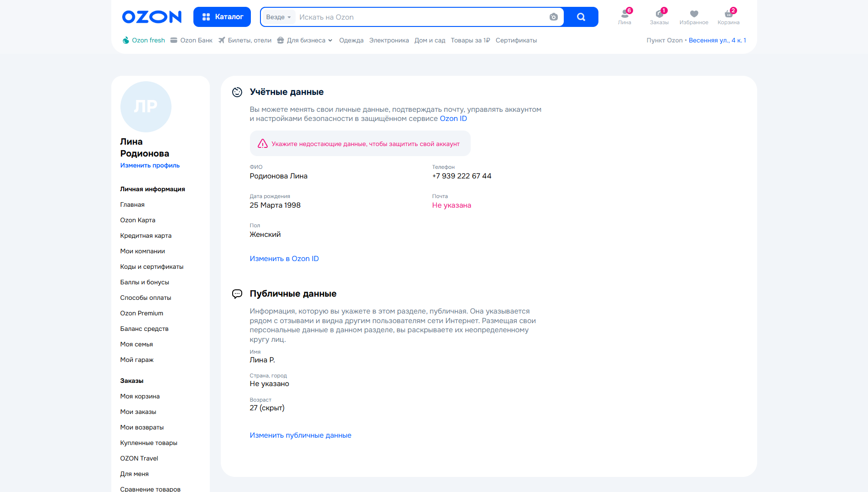The height and width of the screenshot is (492, 868).
Task: Click the magnifier search button
Action: (x=581, y=17)
